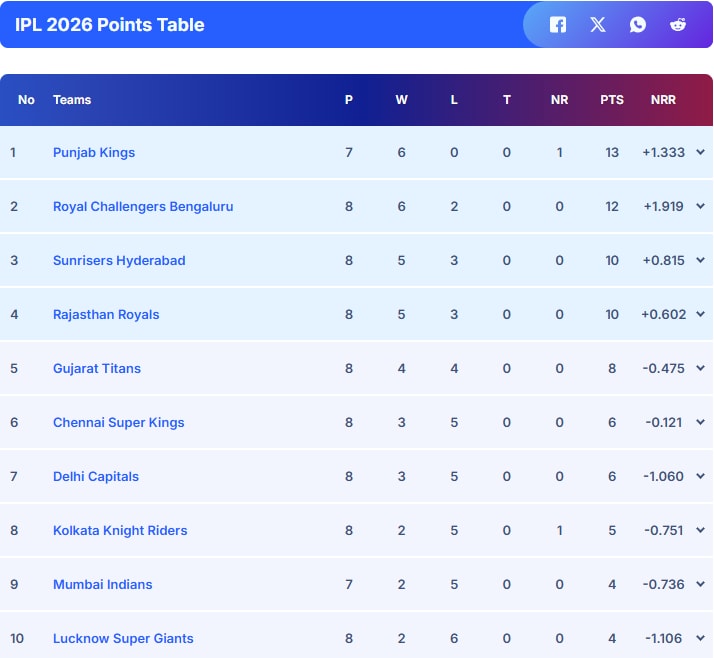Click the NRR column header
The height and width of the screenshot is (658, 714).
tap(663, 100)
